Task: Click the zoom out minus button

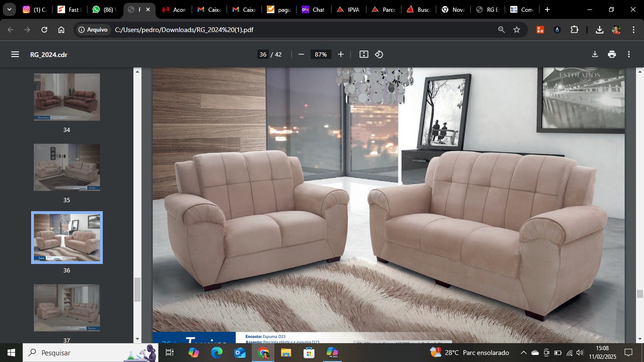Action: (x=301, y=54)
